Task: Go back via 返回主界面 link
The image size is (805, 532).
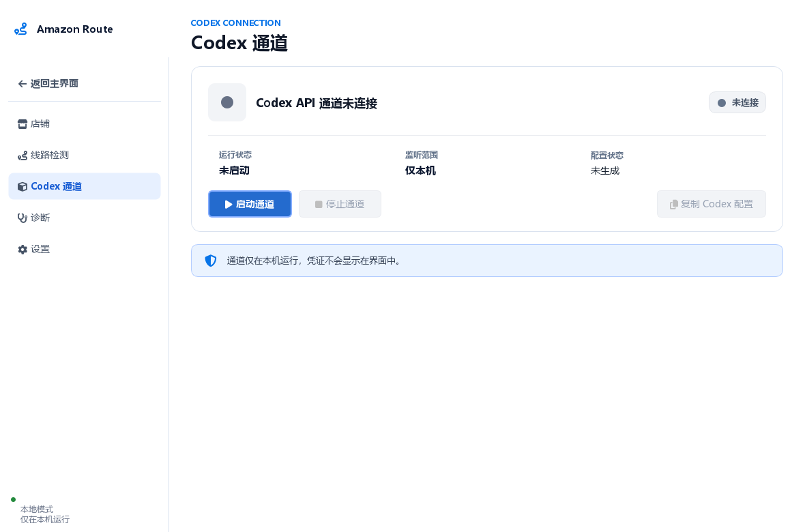Action: (48, 84)
